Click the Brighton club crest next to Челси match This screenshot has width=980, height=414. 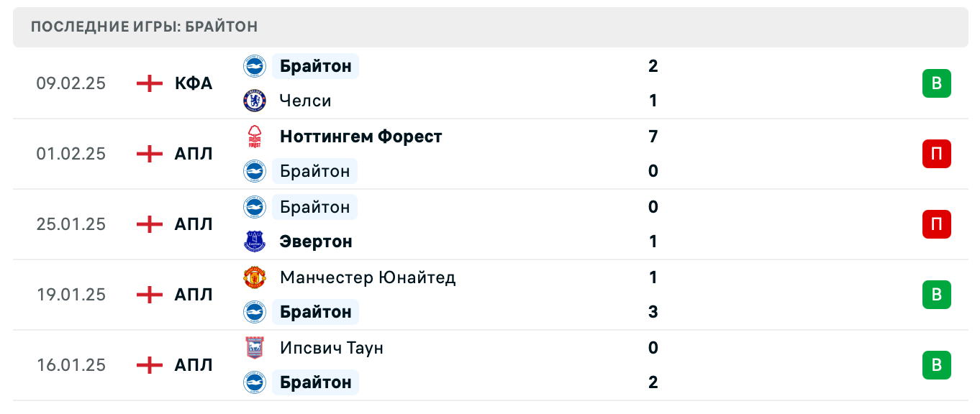(x=254, y=66)
